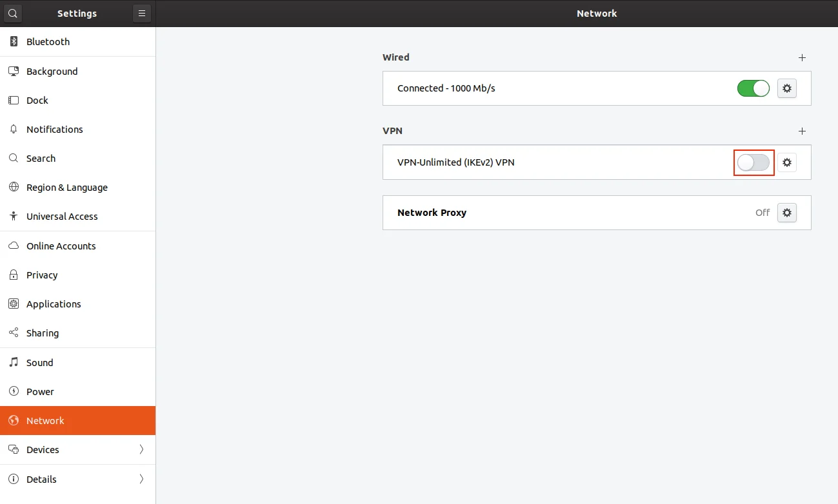Open Online Accounts settings
This screenshot has width=838, height=504.
61,246
